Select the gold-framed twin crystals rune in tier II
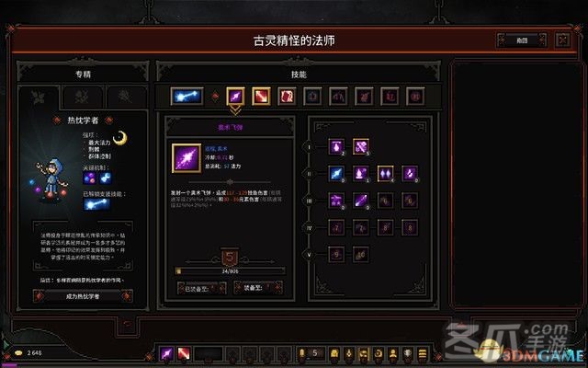 click(386, 174)
